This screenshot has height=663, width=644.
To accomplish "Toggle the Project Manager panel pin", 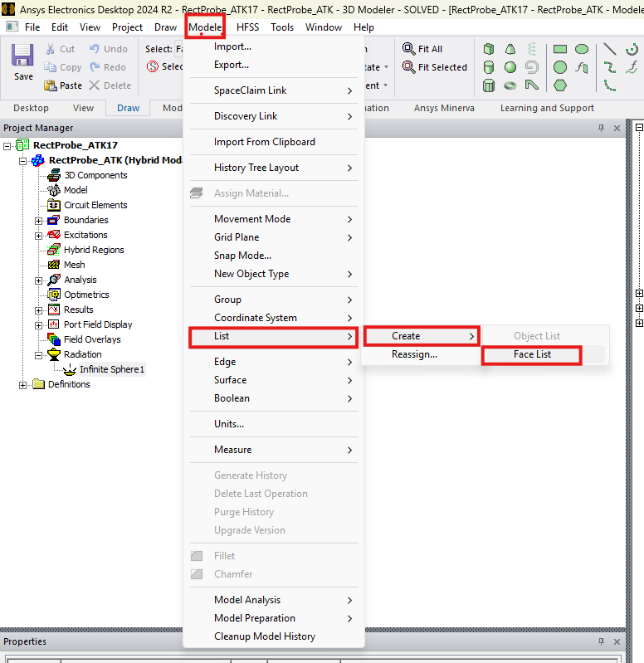I will coord(602,128).
